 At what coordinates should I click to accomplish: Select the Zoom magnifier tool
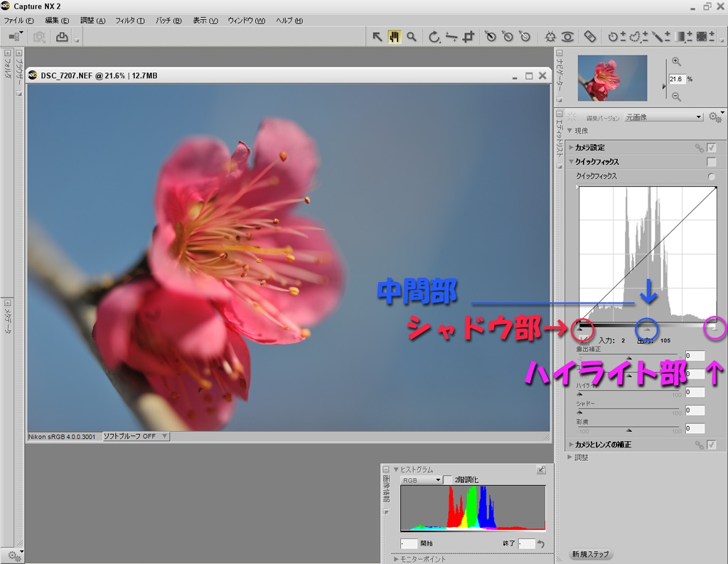[x=412, y=37]
